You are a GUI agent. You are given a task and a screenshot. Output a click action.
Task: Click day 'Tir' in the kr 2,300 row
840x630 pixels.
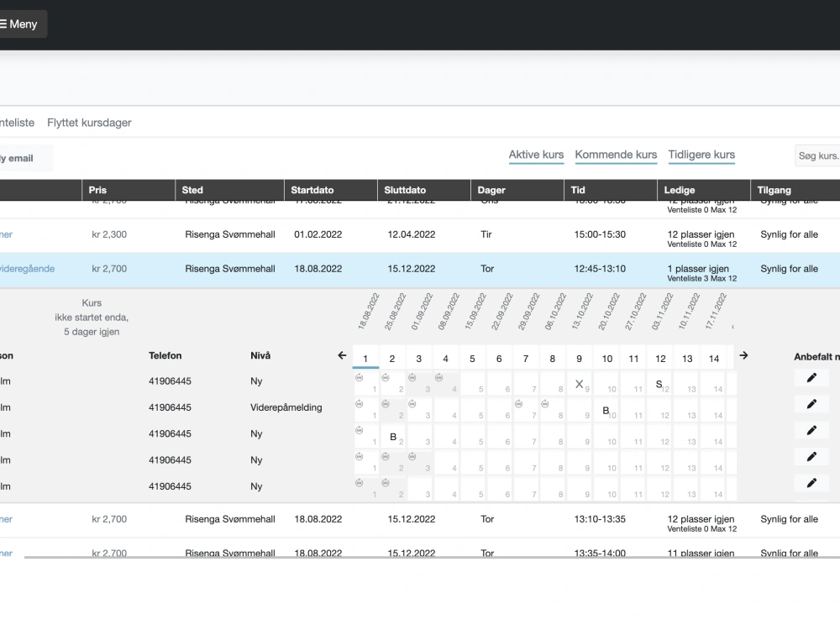486,234
